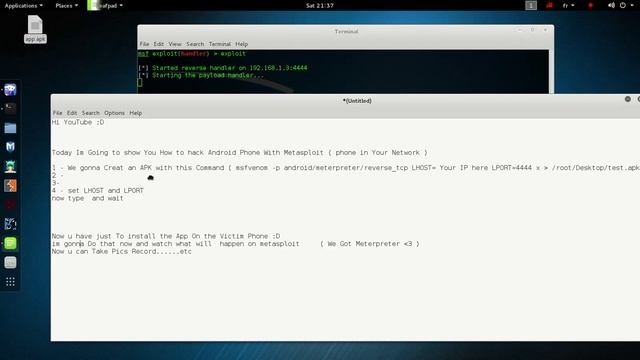Image resolution: width=640 pixels, height=360 pixels.
Task: Open Terminal window Search menu
Action: pyautogui.click(x=195, y=44)
